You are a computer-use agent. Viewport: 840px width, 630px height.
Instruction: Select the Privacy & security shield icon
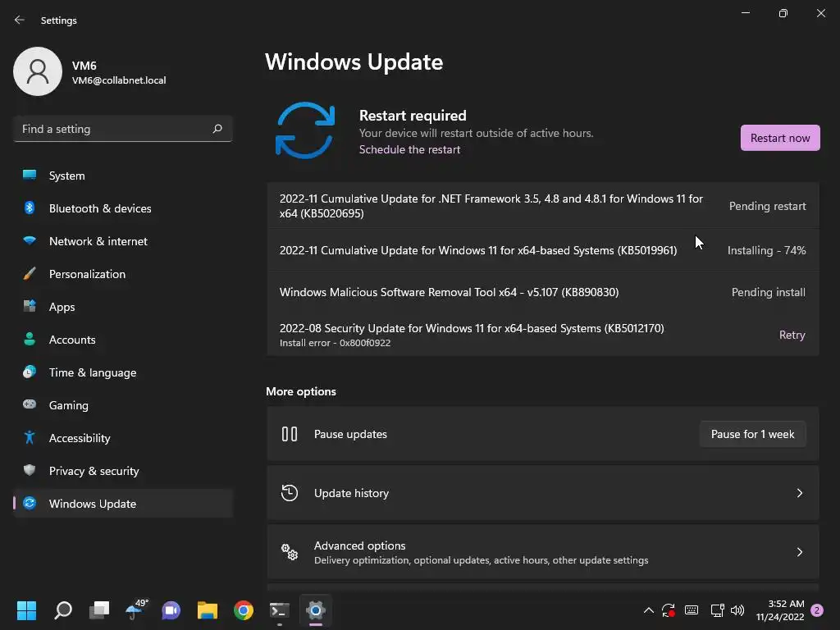coord(30,470)
